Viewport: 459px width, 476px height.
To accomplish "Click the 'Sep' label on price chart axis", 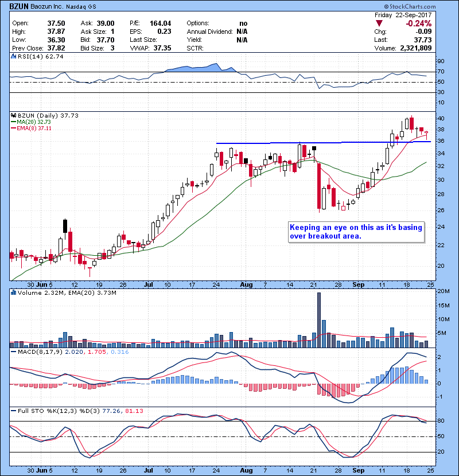I will [x=358, y=285].
